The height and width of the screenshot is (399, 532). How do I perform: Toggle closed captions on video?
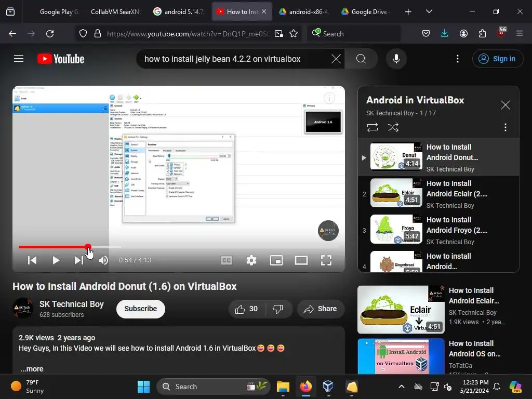coord(227,260)
